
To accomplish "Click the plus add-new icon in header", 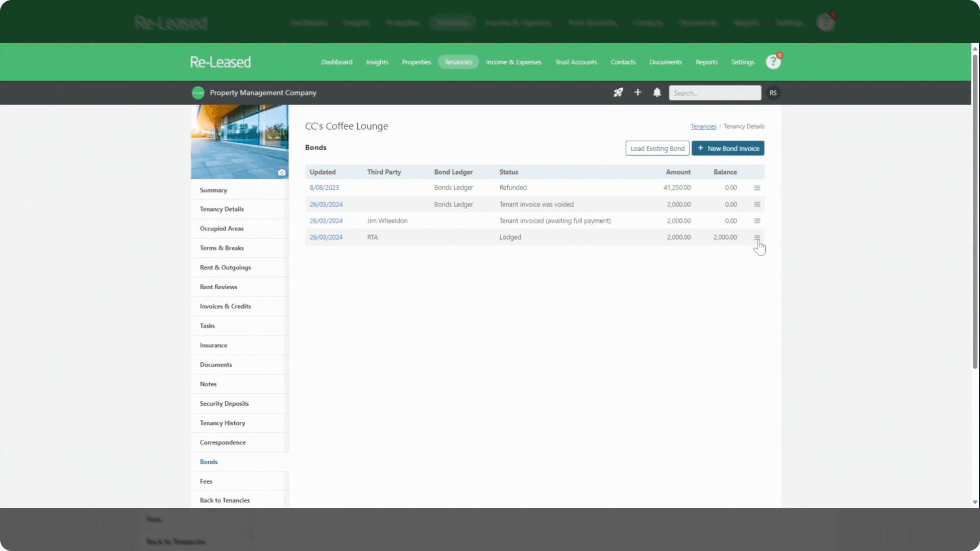I will coord(638,92).
